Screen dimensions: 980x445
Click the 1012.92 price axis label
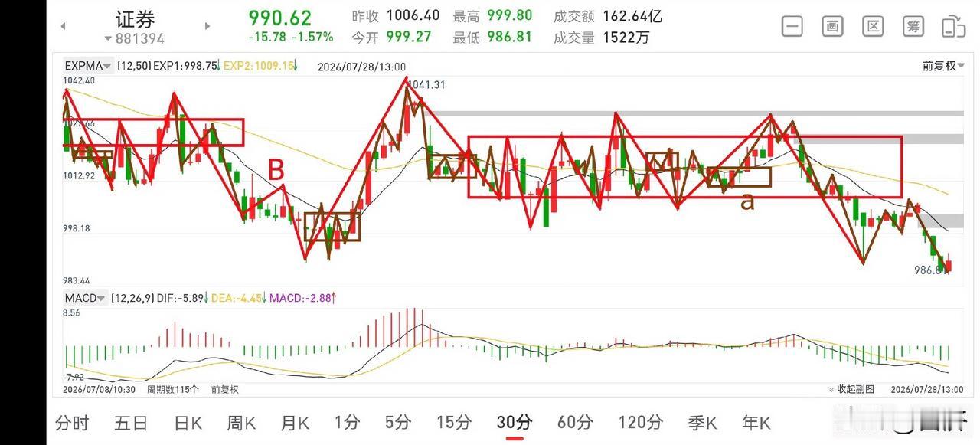[x=80, y=175]
